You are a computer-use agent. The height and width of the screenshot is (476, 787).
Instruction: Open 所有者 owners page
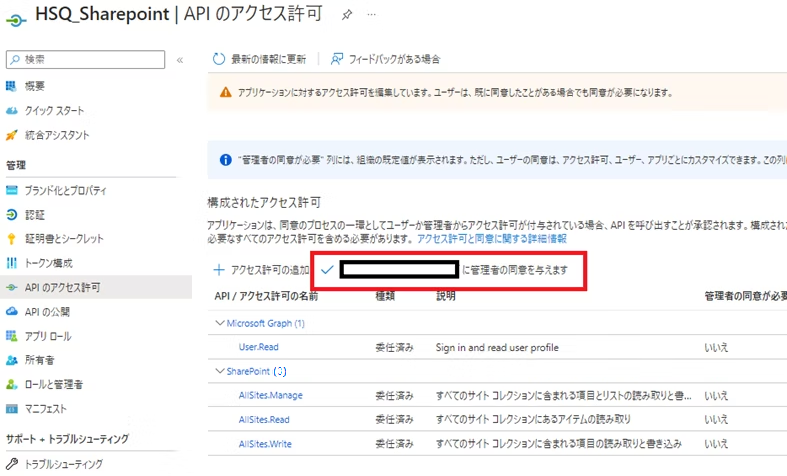(40, 361)
